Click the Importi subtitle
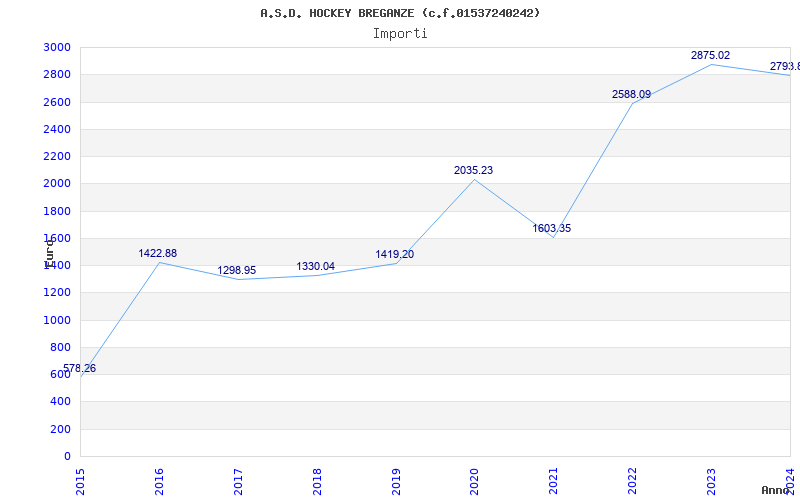The height and width of the screenshot is (500, 800). coord(400,34)
